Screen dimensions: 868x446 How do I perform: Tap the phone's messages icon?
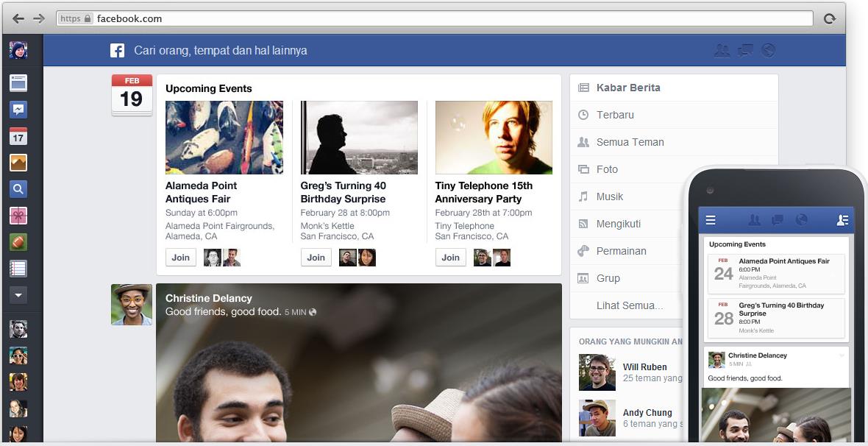pos(778,221)
